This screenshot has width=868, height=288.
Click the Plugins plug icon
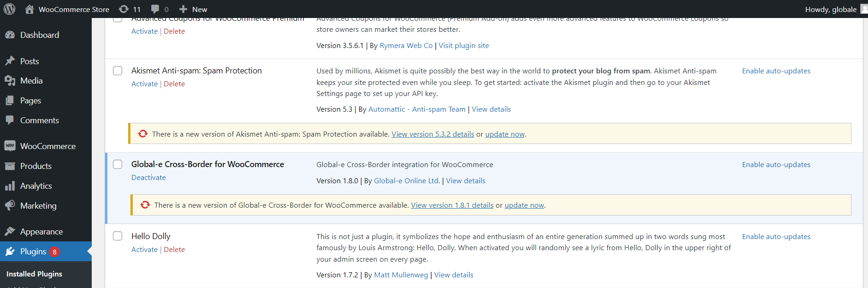10,252
